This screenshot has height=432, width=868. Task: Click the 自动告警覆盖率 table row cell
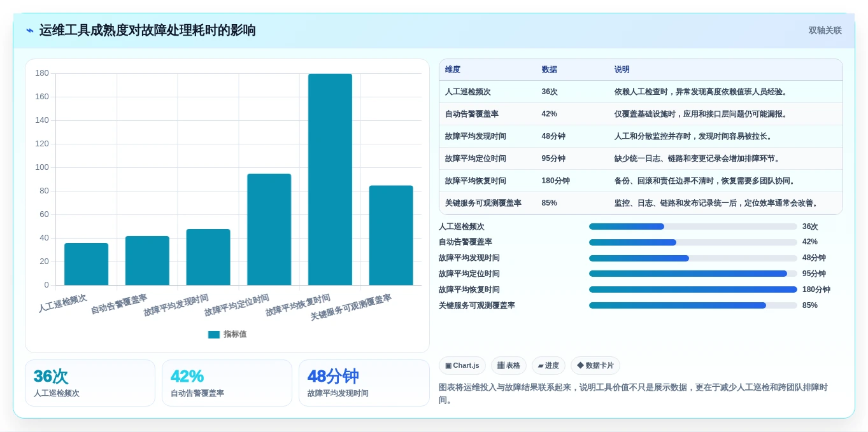tap(471, 114)
